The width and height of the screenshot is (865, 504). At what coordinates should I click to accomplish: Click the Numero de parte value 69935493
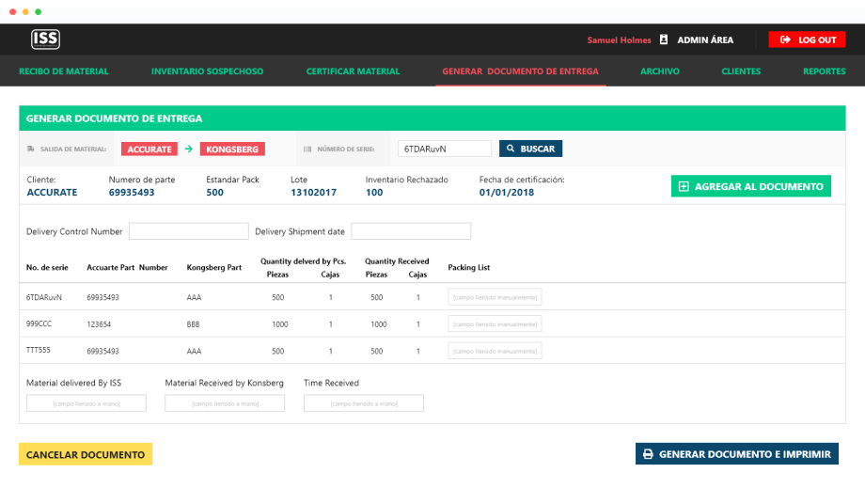[132, 193]
